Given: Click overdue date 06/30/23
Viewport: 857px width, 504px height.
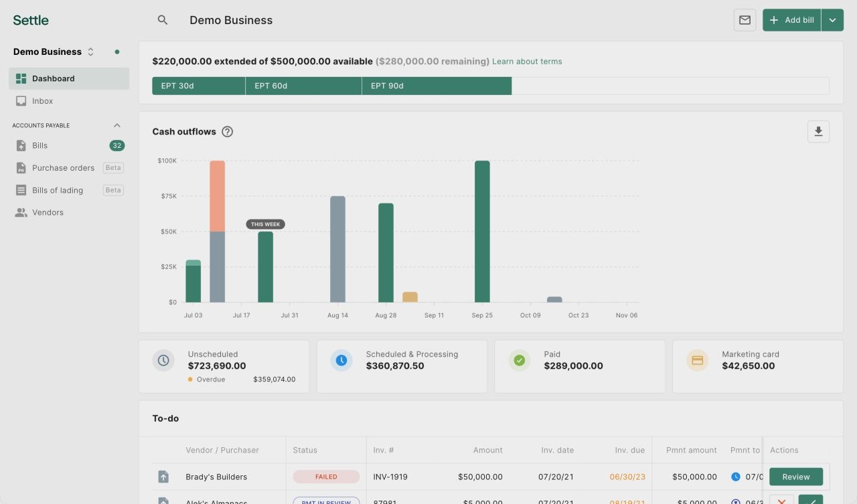Looking at the screenshot, I should point(627,477).
